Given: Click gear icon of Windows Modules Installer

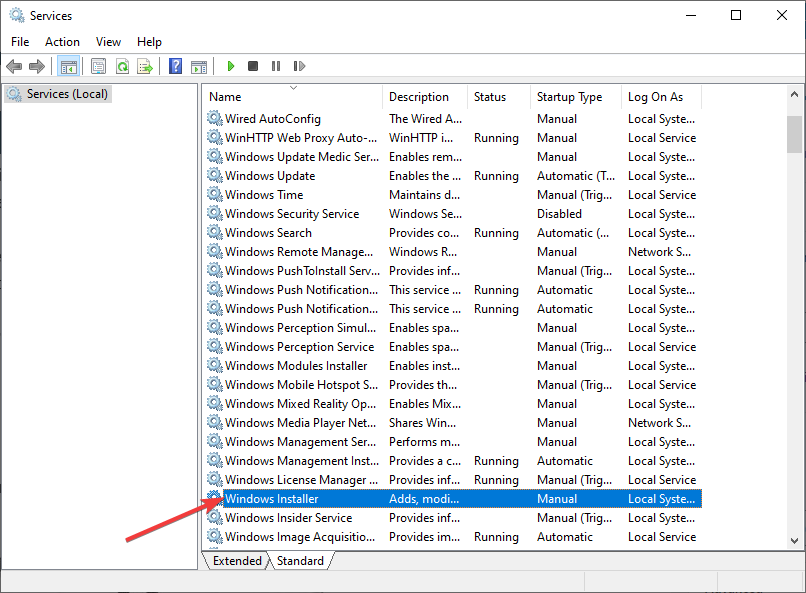Looking at the screenshot, I should [x=214, y=365].
